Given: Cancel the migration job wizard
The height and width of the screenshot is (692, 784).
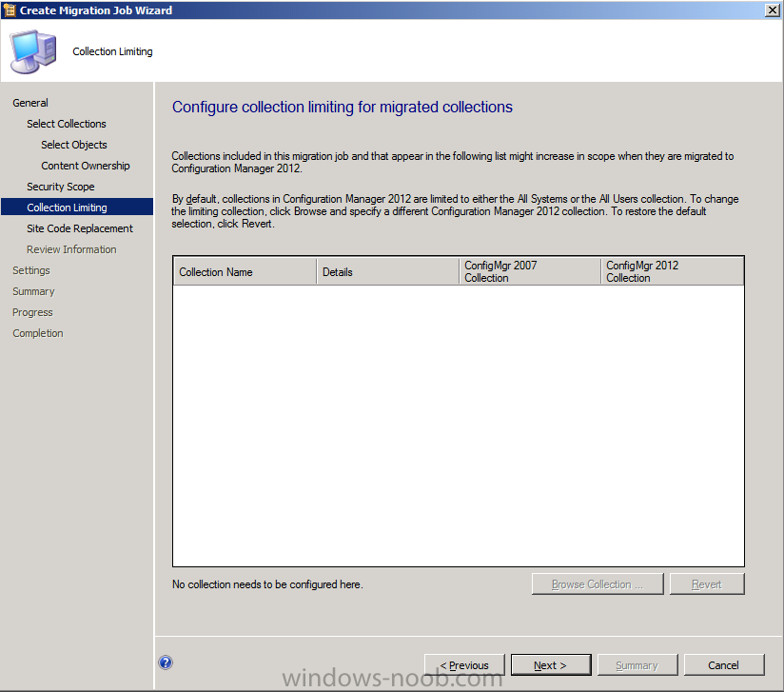Looking at the screenshot, I should [x=724, y=665].
